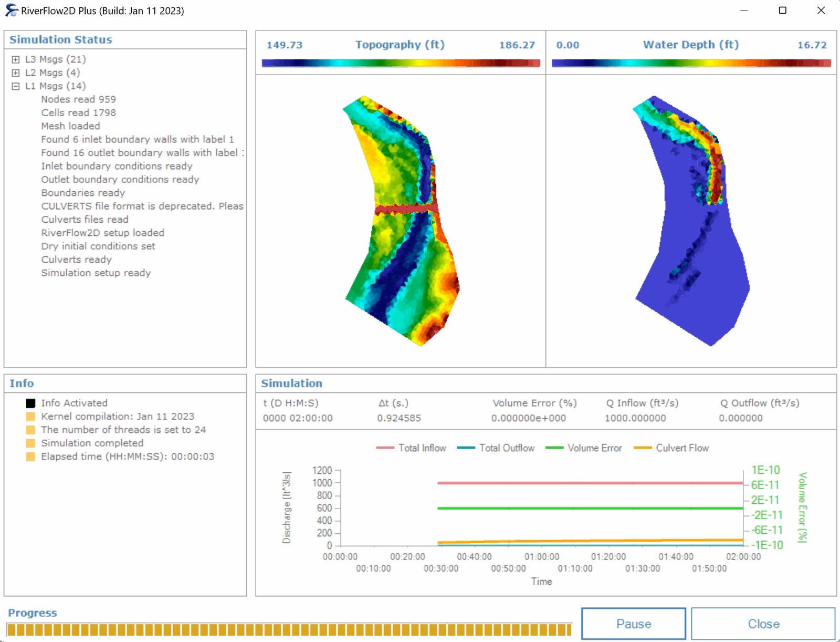Click the Culvert Flow legend marker
This screenshot has height=642, width=840.
coord(643,448)
